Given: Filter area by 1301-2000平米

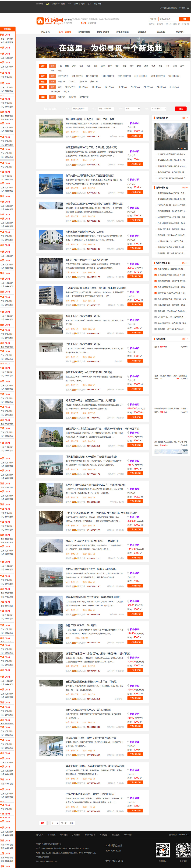Looking at the screenshot, I should pyautogui.click(x=108, y=76).
